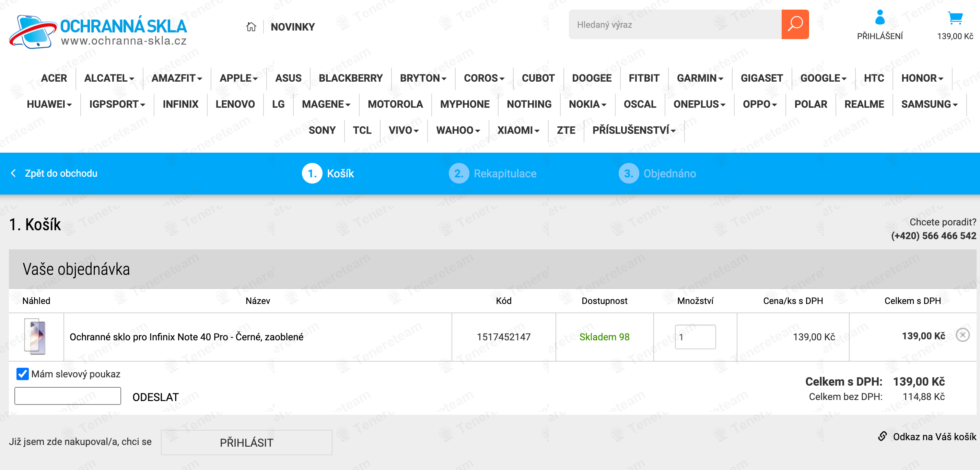Open the LENOVO brand menu
The image size is (980, 470).
[x=235, y=104]
